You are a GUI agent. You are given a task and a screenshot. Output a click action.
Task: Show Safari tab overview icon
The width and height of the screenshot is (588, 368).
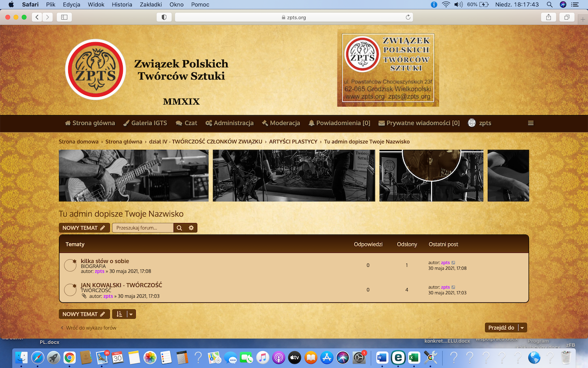[x=567, y=17]
